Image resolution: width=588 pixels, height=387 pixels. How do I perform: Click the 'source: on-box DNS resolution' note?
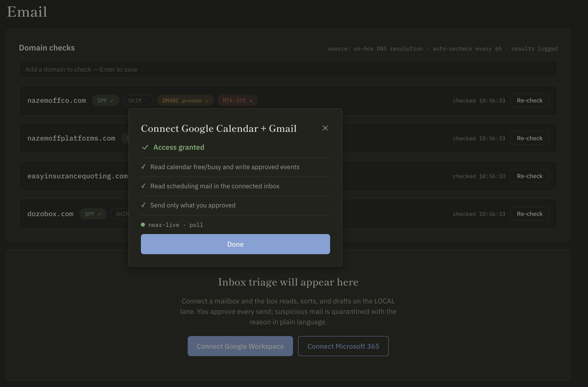375,49
